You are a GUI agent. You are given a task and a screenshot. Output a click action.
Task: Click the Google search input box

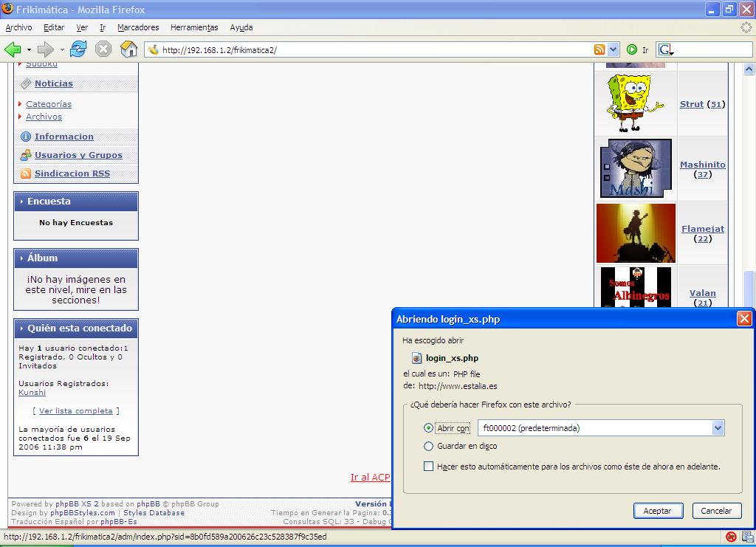(x=712, y=49)
